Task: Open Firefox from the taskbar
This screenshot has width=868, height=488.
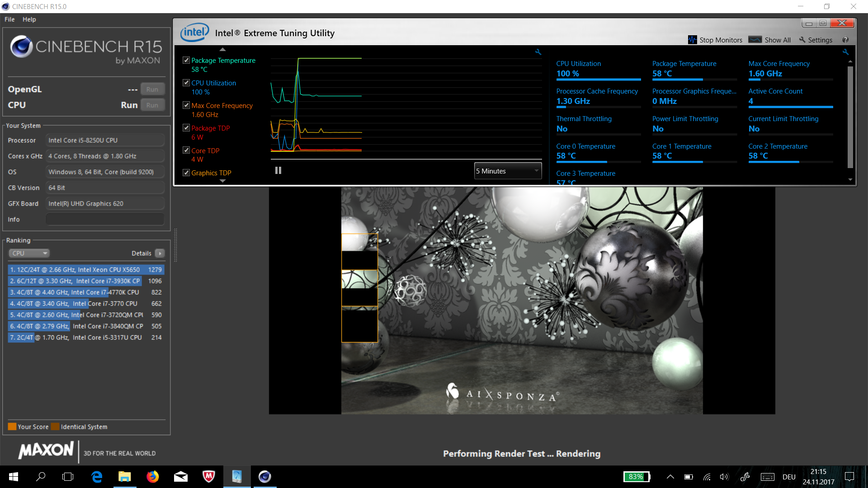Action: (x=153, y=477)
